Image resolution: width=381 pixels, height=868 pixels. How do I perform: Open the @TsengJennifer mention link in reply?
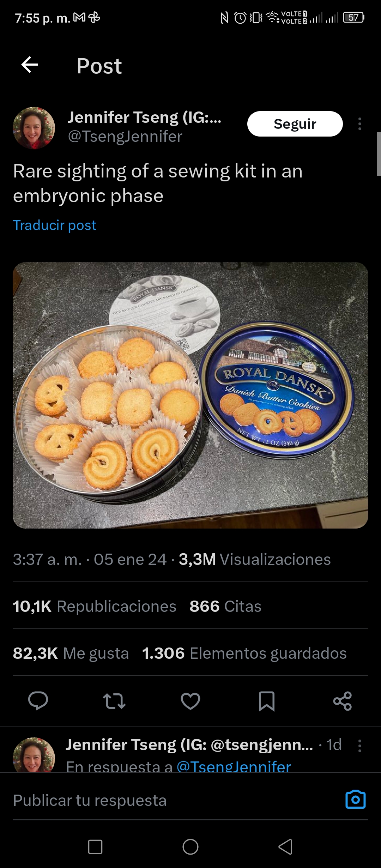pos(234,766)
